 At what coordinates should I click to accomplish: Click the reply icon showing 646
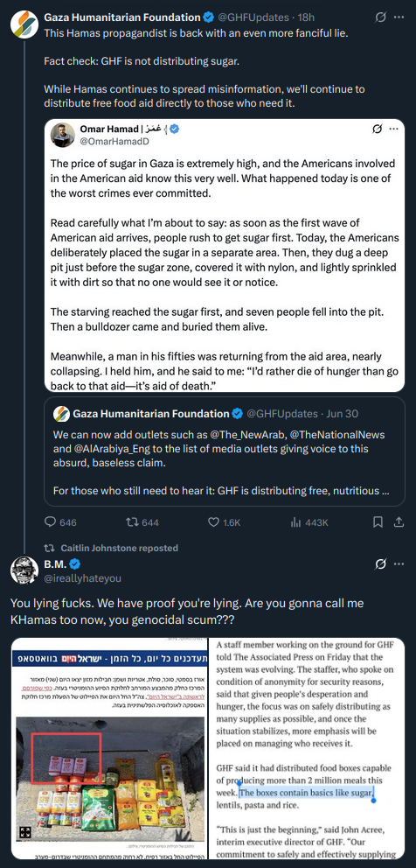(x=50, y=522)
